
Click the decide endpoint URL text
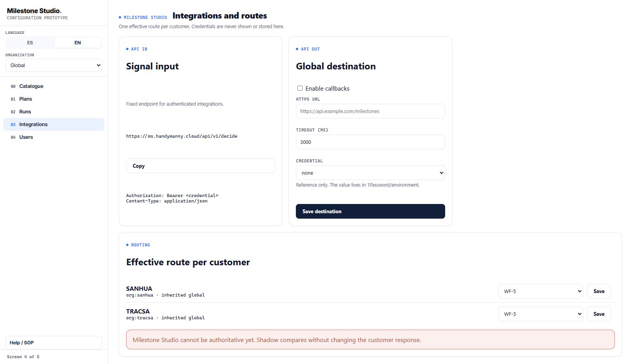(182, 136)
